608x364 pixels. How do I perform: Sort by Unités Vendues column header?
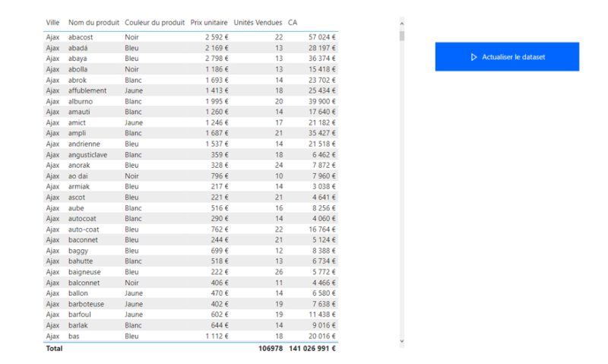(x=258, y=23)
